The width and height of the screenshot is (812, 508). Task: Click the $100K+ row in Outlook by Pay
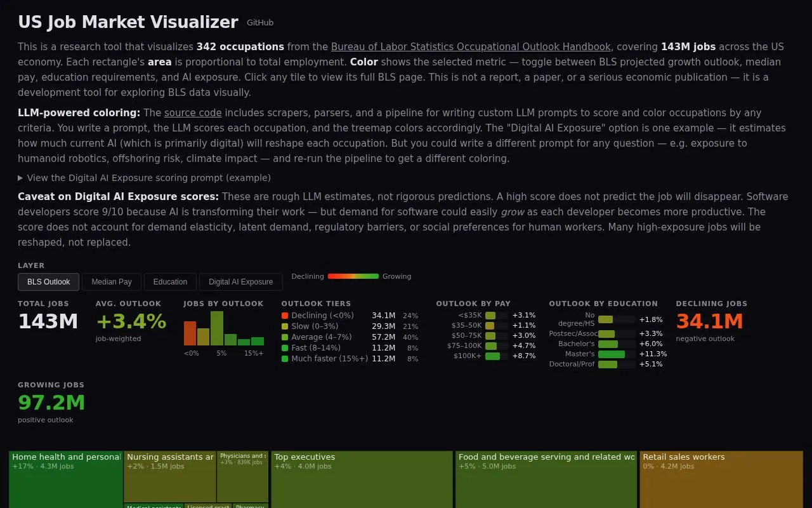486,356
